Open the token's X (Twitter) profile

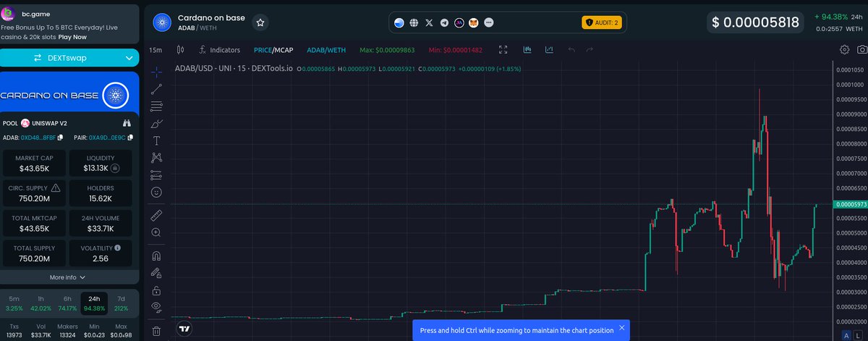click(429, 22)
